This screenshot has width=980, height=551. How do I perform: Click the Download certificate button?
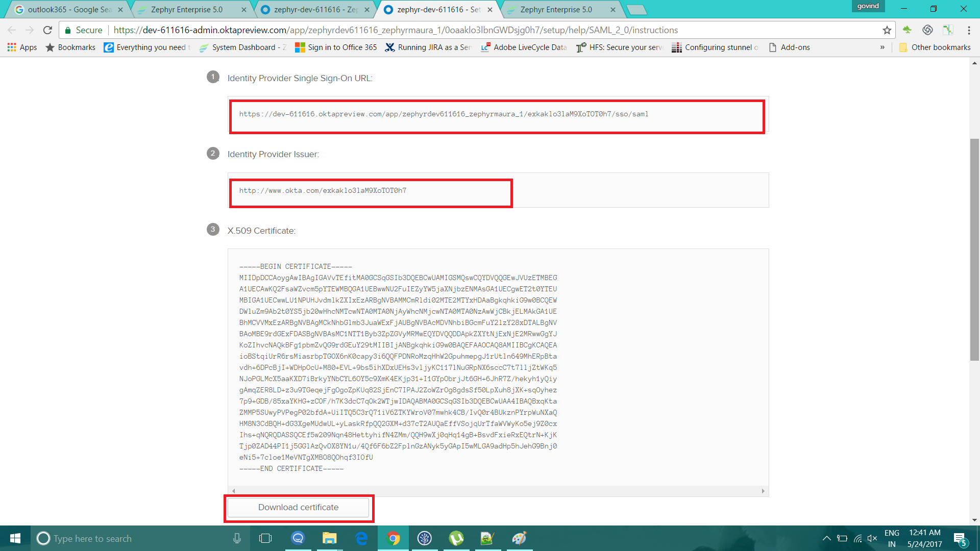[298, 507]
